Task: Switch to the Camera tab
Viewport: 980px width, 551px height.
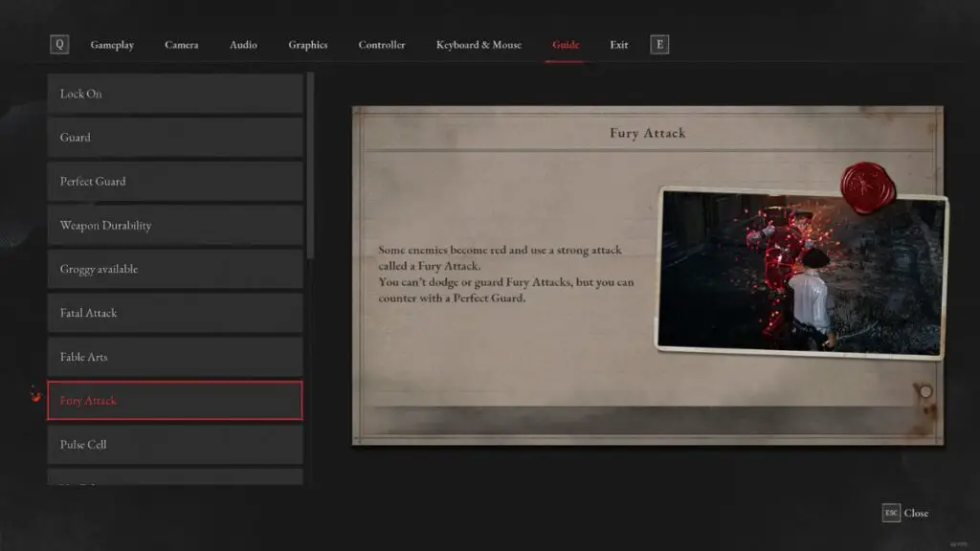Action: (x=181, y=45)
